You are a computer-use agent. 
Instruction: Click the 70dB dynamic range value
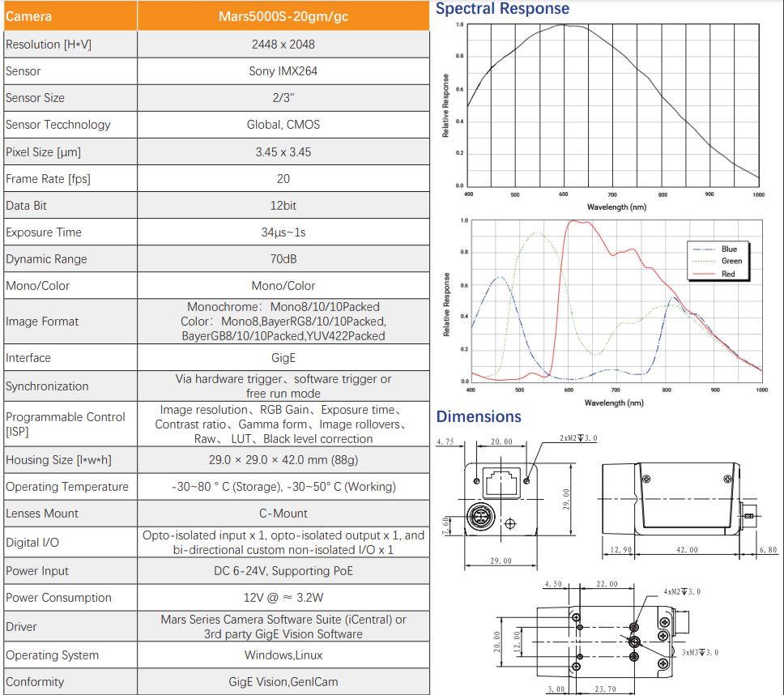point(283,259)
